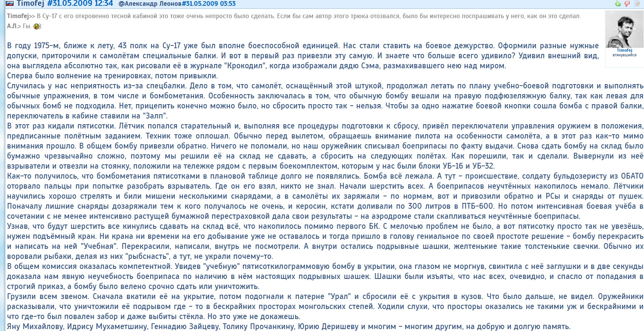The width and height of the screenshot is (644, 331).
Task: Open Timofej's avatar photo
Action: tap(624, 30)
